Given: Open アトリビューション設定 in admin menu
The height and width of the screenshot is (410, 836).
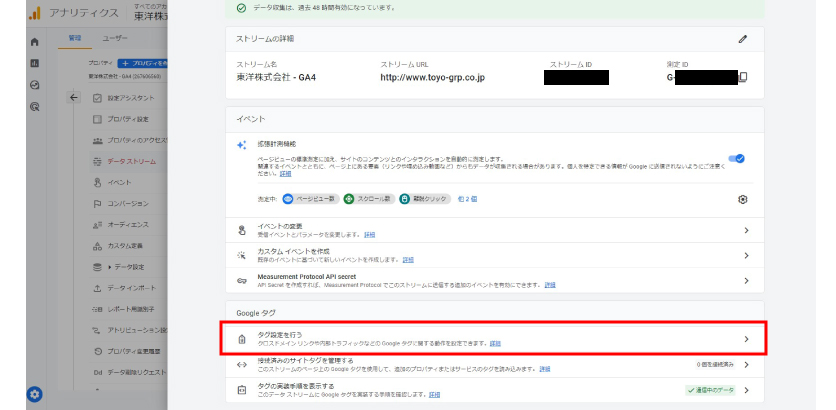Looking at the screenshot, I should [137, 331].
